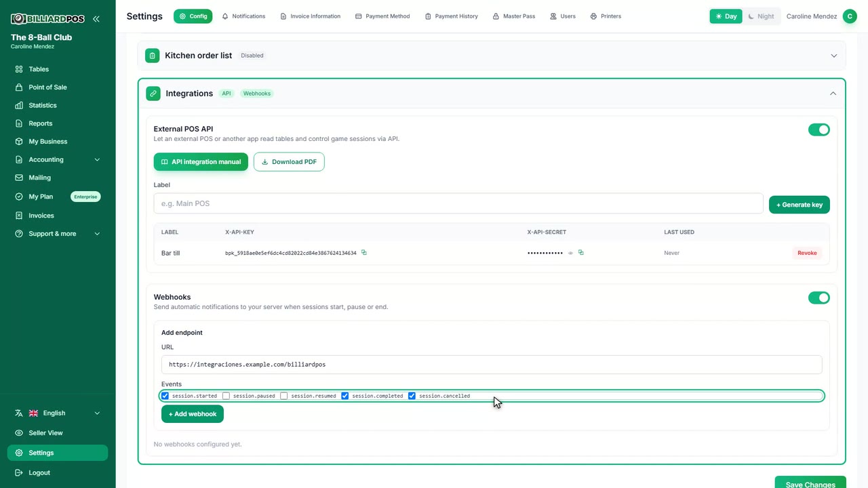
Task: Click the webhook URL input field
Action: [492, 365]
